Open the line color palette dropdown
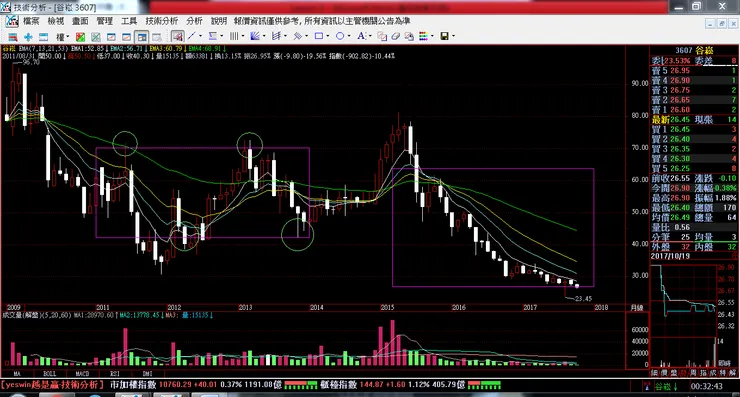Viewport: 740px width, 397px height. [x=432, y=36]
